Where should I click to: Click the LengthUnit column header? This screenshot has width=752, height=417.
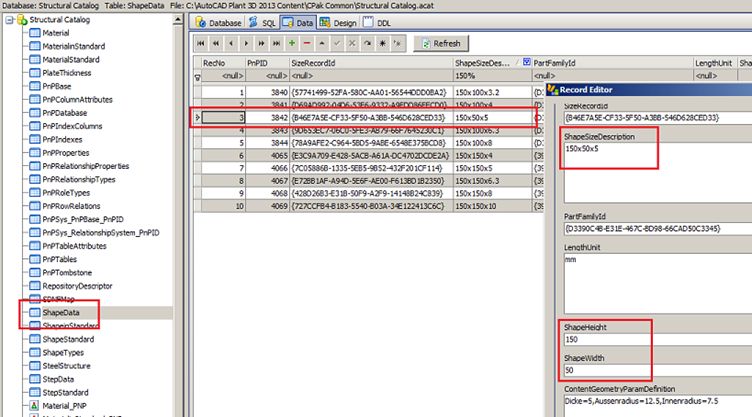point(716,63)
